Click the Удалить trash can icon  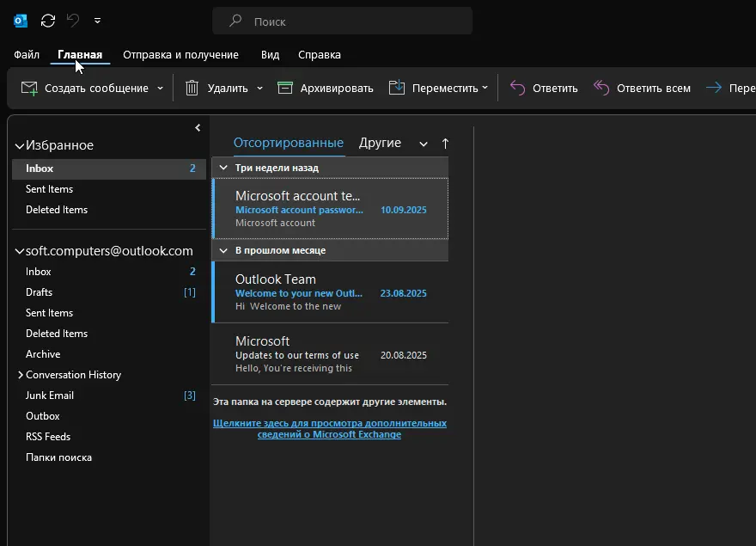click(x=192, y=88)
